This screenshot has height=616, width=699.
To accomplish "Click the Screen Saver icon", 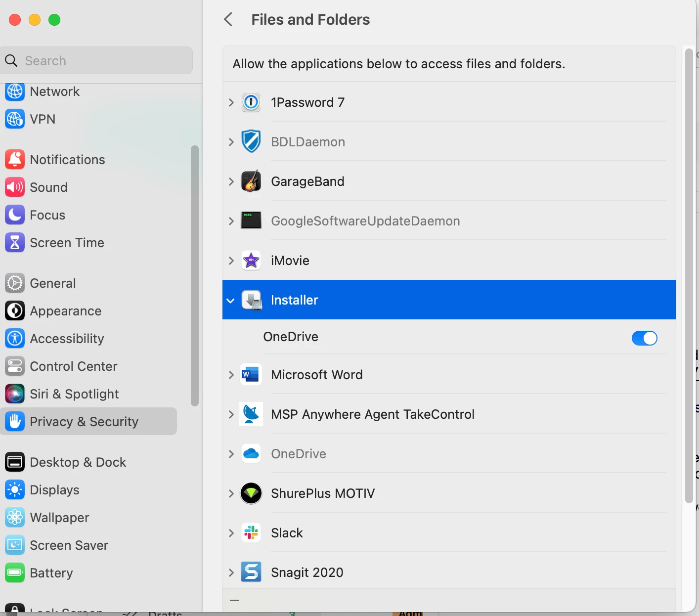I will point(15,545).
